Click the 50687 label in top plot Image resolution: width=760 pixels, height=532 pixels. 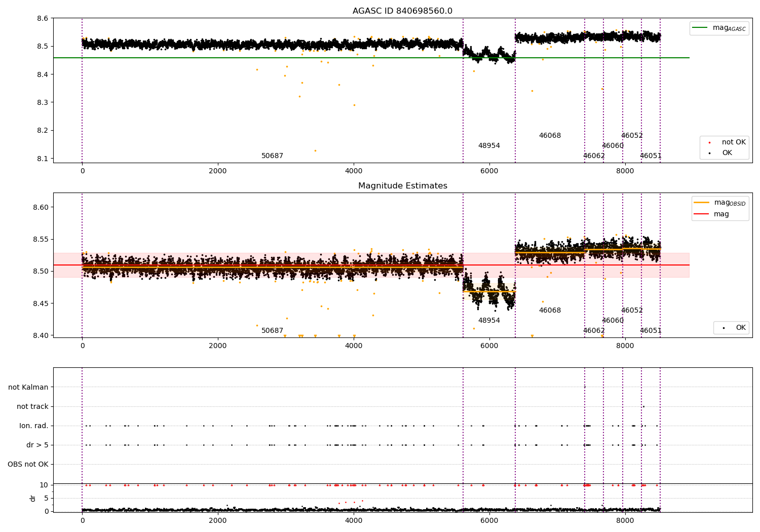click(x=272, y=156)
